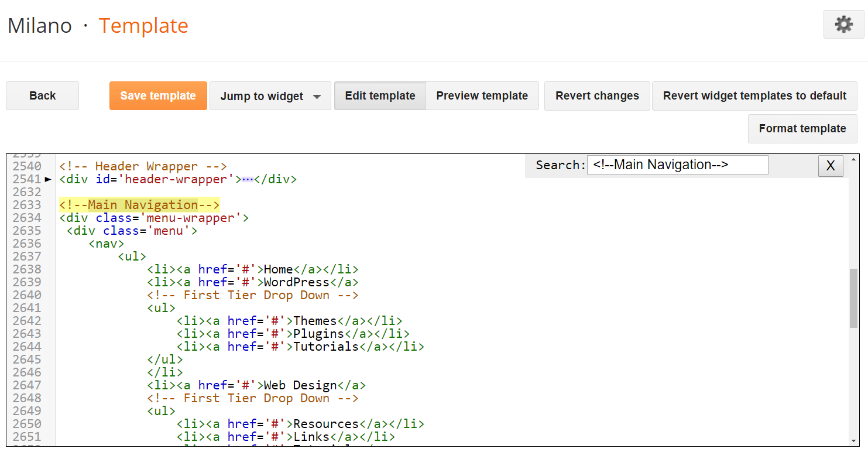Open the Jump to widget dropdown
868x452 pixels.
(270, 96)
